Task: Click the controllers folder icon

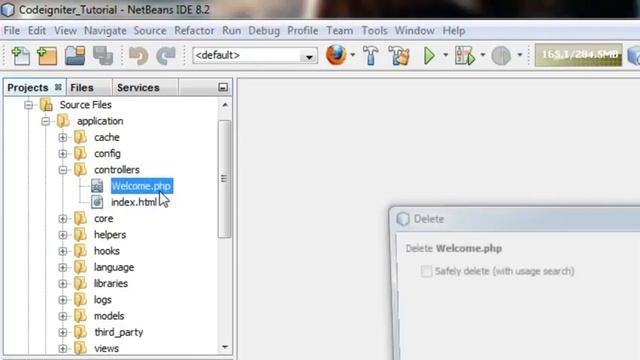Action: click(x=80, y=170)
